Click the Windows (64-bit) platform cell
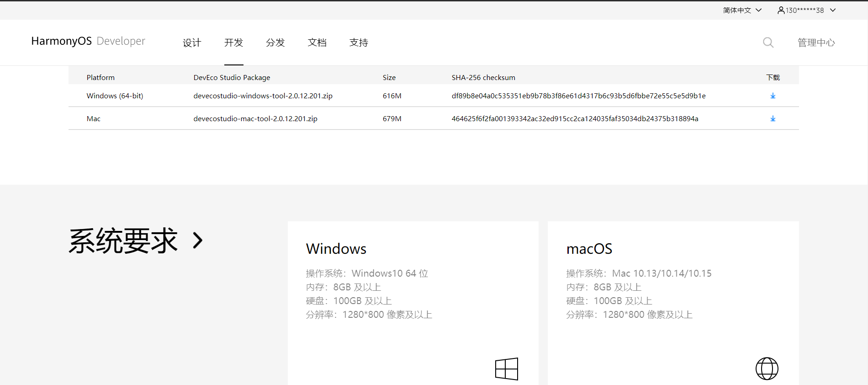This screenshot has width=868, height=385. 115,96
